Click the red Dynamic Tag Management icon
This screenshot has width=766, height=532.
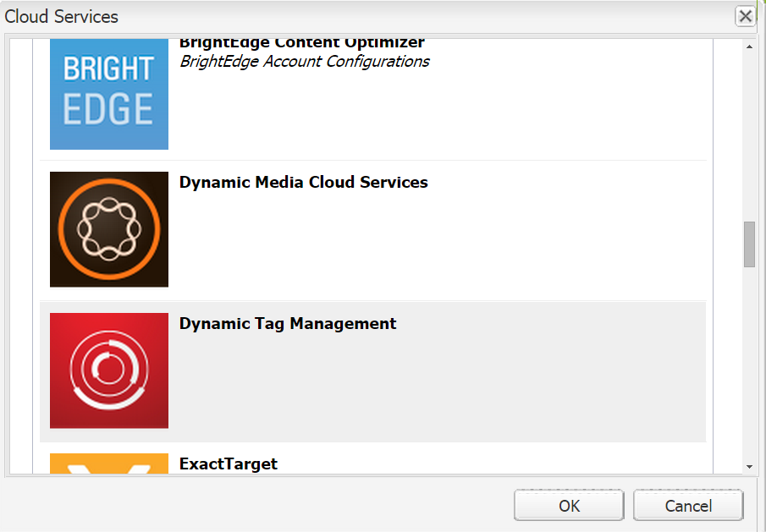(109, 370)
